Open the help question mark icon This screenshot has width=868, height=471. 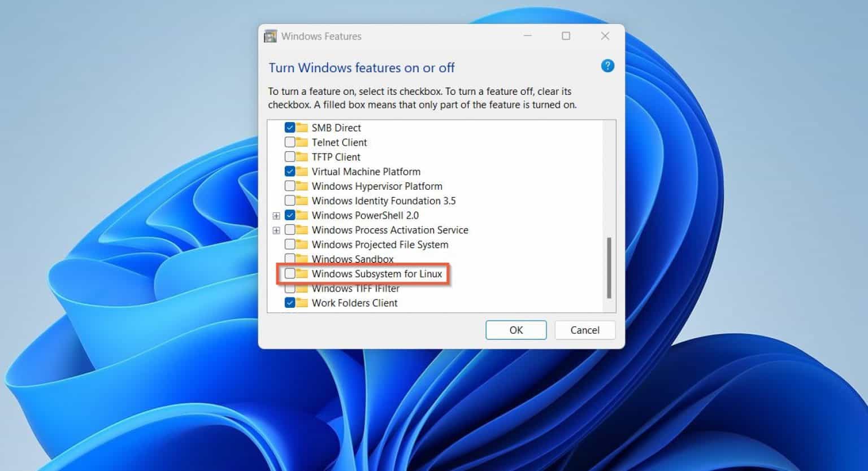point(607,66)
